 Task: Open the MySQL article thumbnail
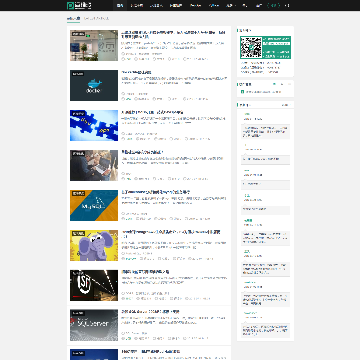coord(94,205)
